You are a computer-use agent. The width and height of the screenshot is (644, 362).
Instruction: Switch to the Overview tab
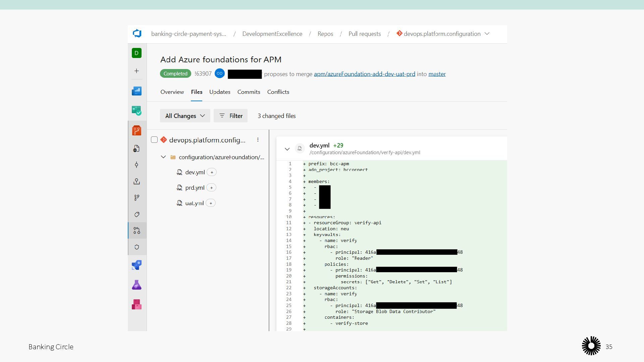[172, 92]
